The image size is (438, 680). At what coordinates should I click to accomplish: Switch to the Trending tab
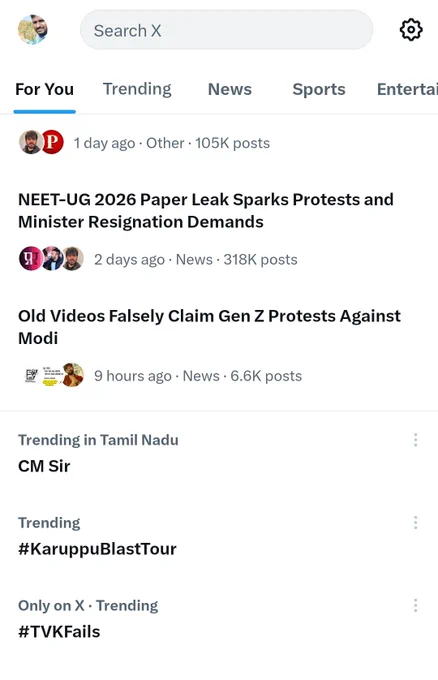coord(137,89)
